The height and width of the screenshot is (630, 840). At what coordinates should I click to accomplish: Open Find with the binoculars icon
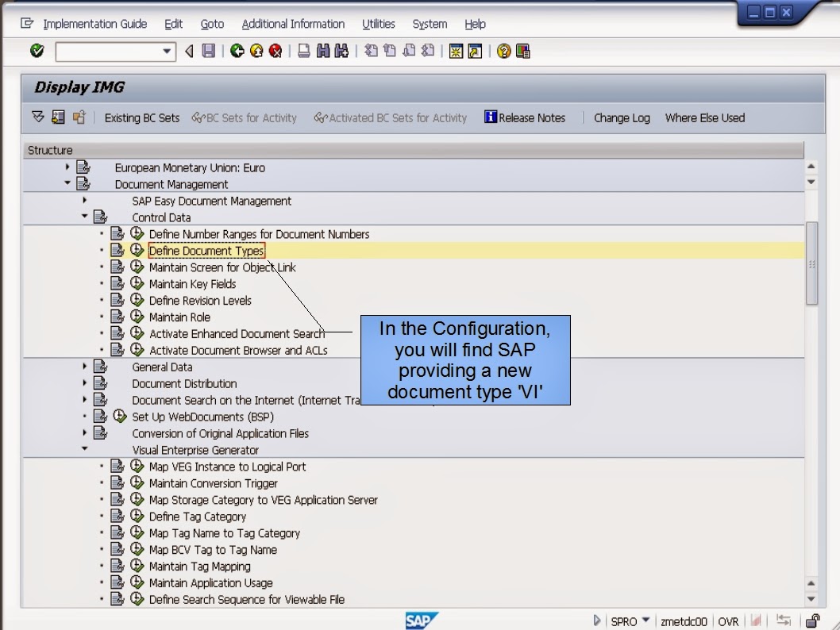point(324,51)
